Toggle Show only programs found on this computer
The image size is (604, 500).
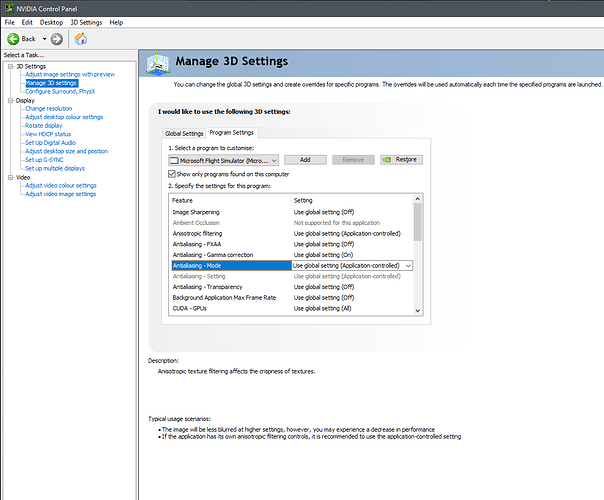point(172,174)
